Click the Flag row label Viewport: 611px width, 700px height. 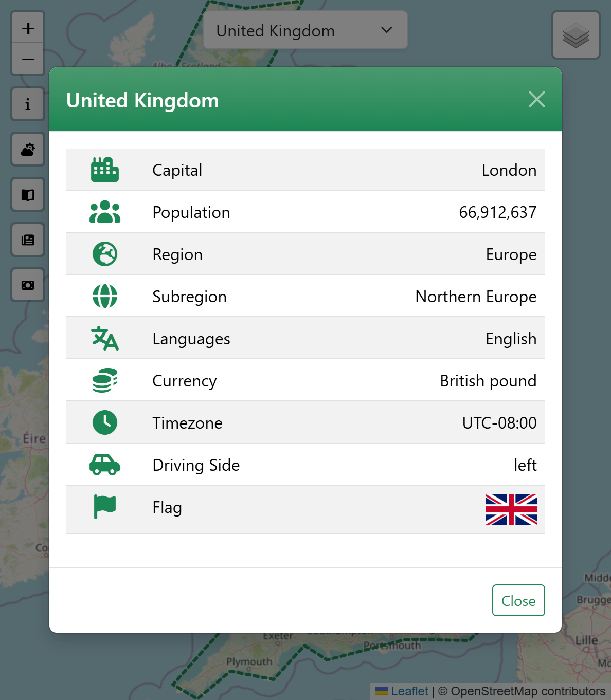pos(167,507)
